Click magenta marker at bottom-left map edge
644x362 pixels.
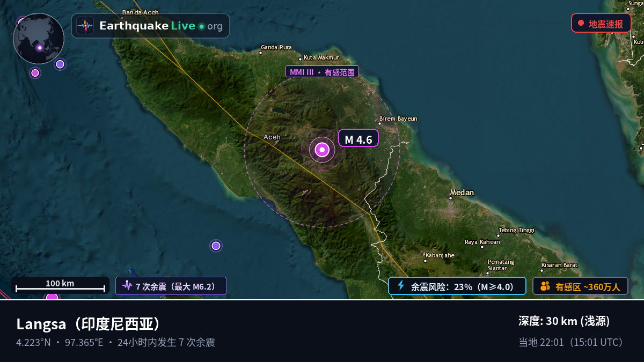click(52, 296)
